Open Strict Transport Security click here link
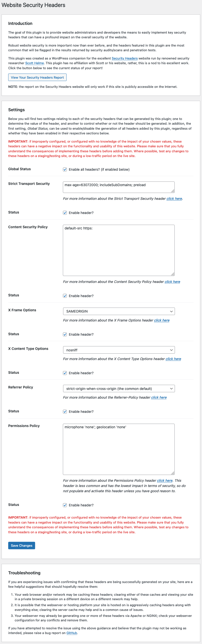The width and height of the screenshot is (202, 644). point(174,199)
